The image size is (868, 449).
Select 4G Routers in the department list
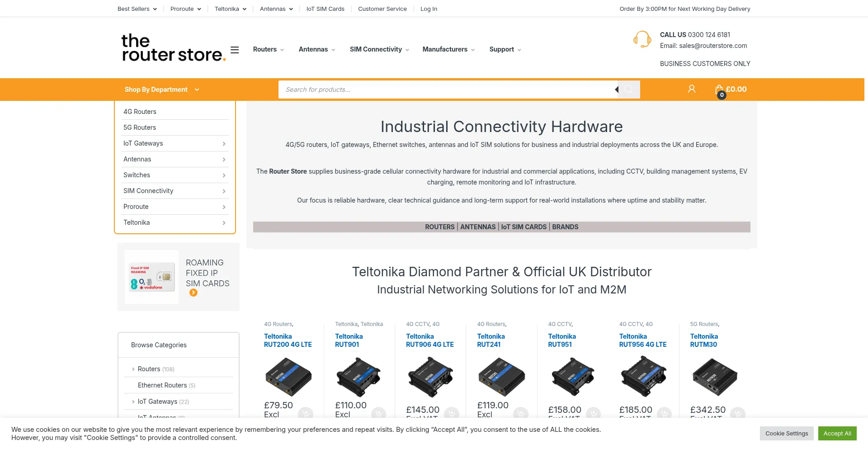(140, 112)
